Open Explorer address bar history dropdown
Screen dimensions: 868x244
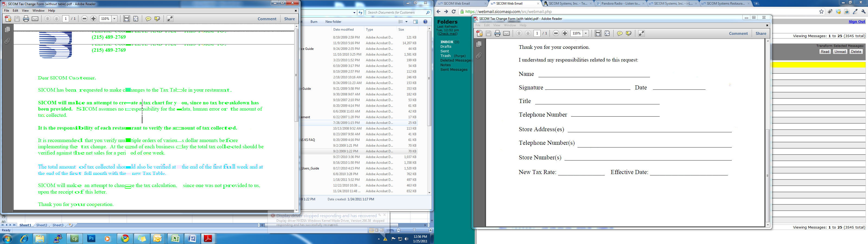tap(354, 12)
